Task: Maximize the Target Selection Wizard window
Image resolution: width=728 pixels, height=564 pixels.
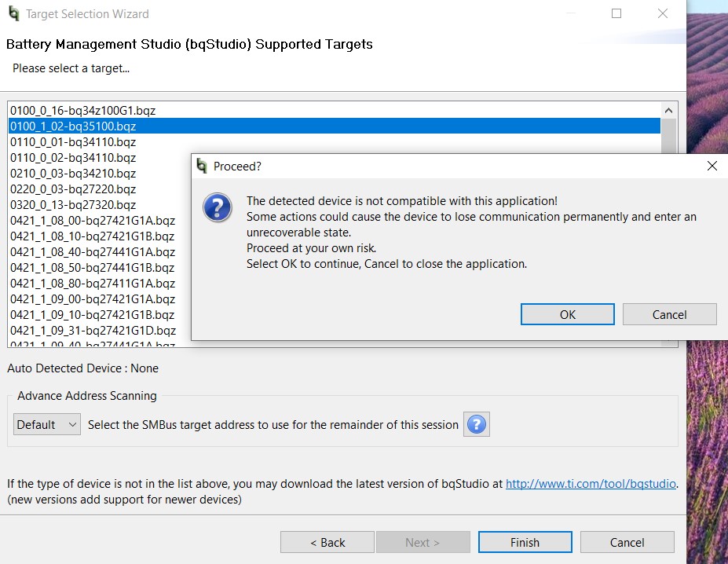Action: click(x=616, y=13)
